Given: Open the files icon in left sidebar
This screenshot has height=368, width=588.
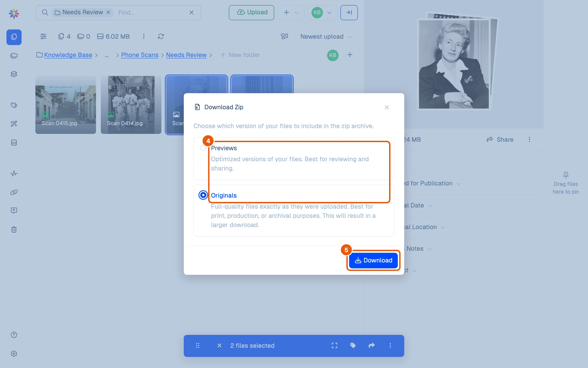Looking at the screenshot, I should 14,37.
